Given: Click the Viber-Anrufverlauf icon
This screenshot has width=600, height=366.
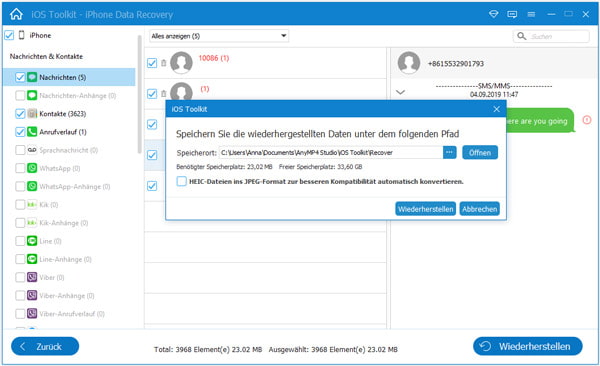Looking at the screenshot, I should 32,314.
